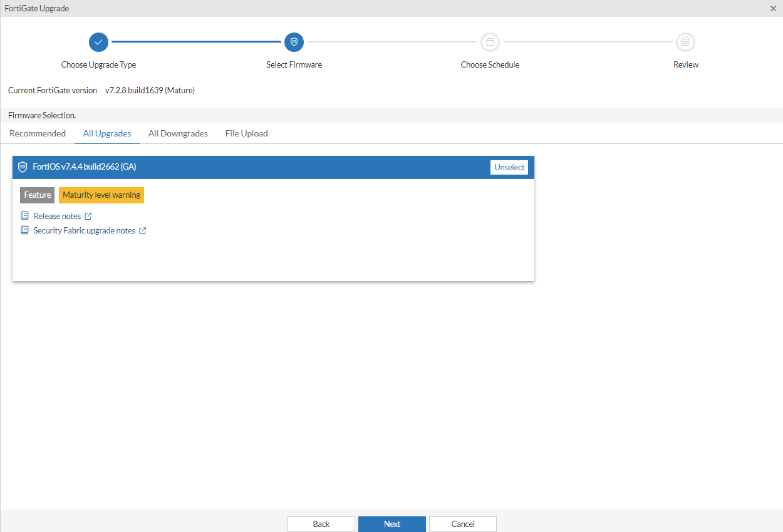
Task: Cancel the FortiGate upgrade wizard
Action: 462,524
